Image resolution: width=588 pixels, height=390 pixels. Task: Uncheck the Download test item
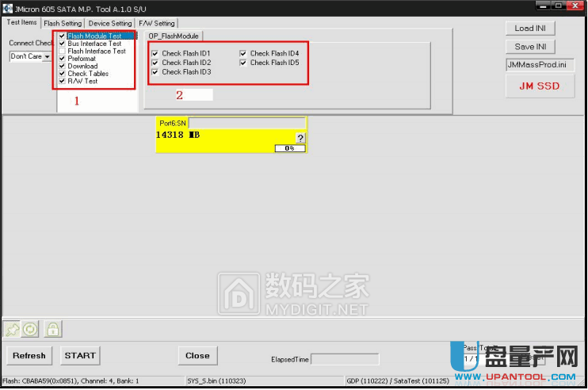coord(63,66)
